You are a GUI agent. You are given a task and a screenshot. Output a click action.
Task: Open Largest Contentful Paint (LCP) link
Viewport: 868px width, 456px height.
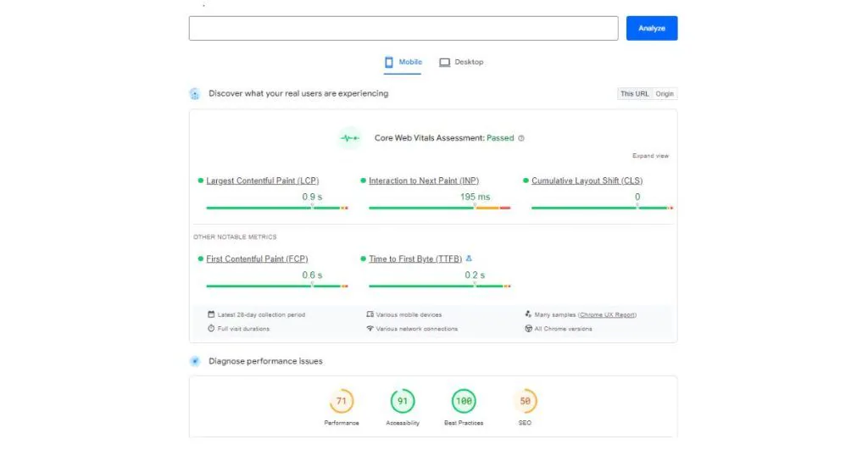(x=263, y=181)
